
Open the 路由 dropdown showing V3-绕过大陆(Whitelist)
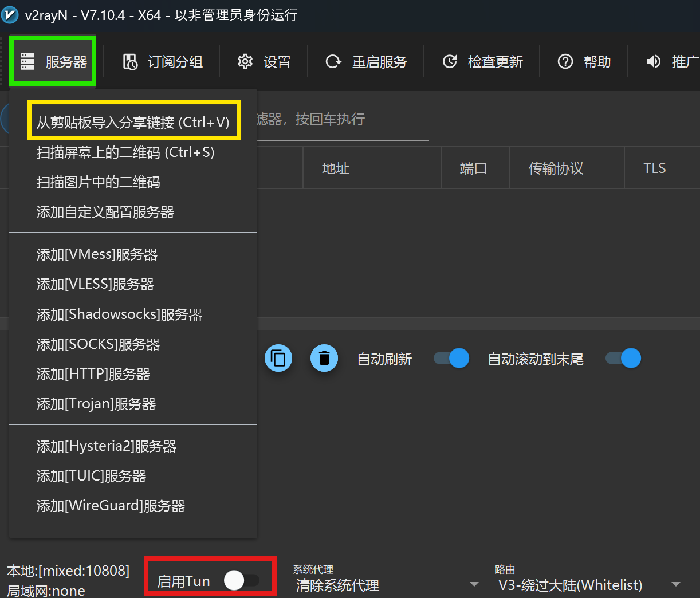coord(588,585)
